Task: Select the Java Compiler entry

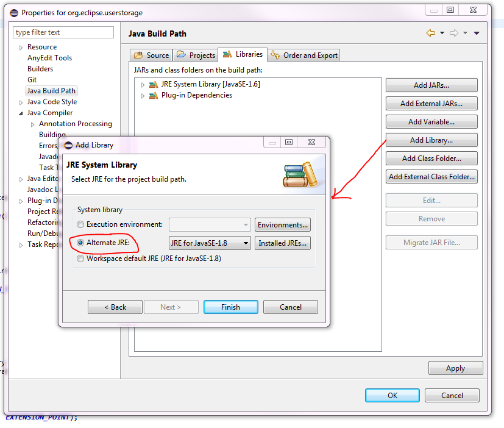Action: tap(50, 113)
